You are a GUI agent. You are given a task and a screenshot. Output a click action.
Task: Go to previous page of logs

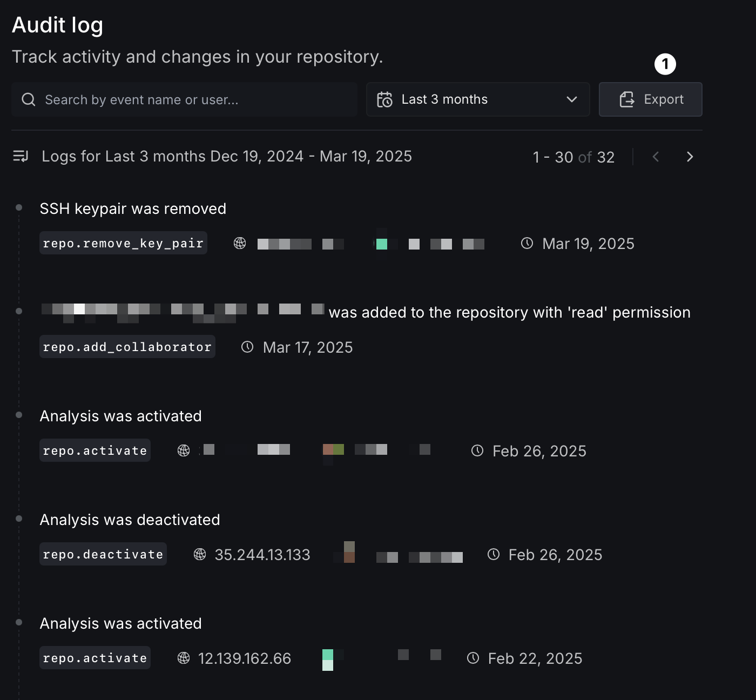[x=656, y=157]
